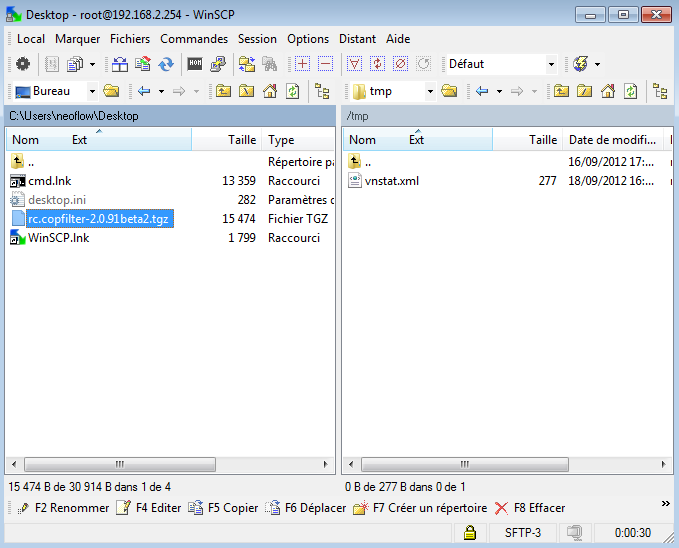This screenshot has height=548, width=679.
Task: Open local directory folder icon next to Bureau
Action: click(111, 91)
